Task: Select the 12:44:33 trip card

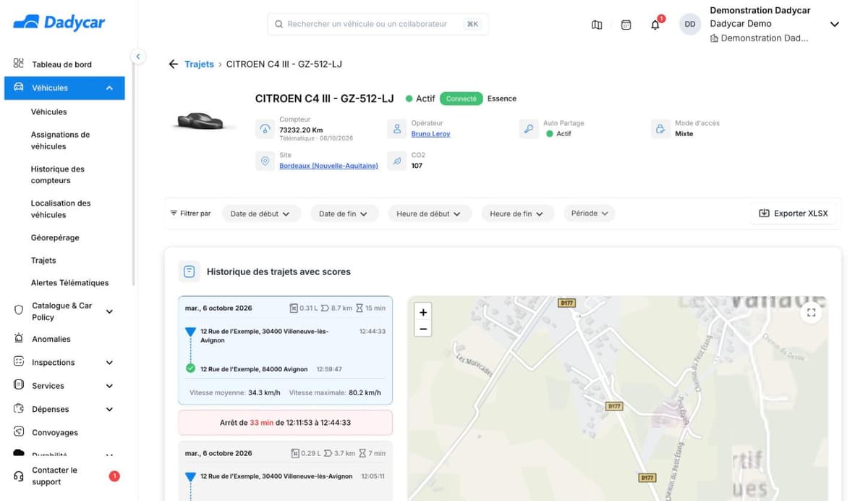Action: click(x=285, y=350)
